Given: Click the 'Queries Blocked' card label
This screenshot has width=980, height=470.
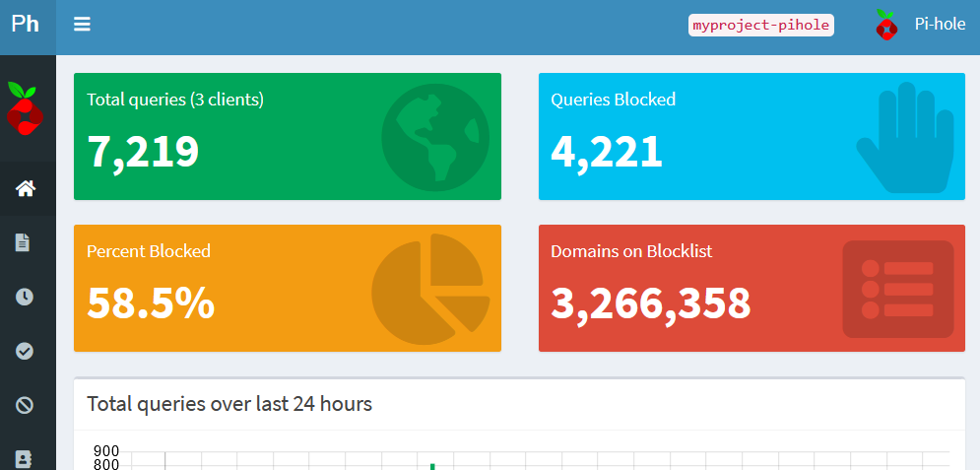Looking at the screenshot, I should [x=614, y=100].
